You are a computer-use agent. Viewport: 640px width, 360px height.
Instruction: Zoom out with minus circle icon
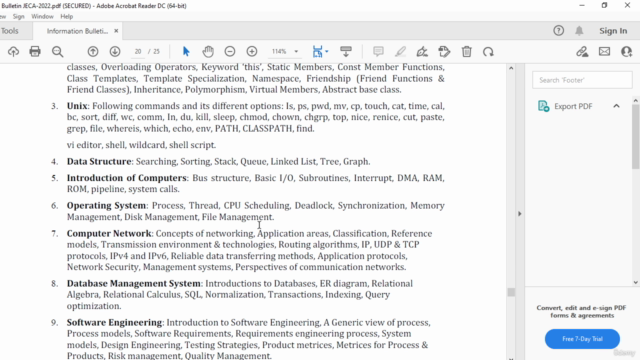230,51
